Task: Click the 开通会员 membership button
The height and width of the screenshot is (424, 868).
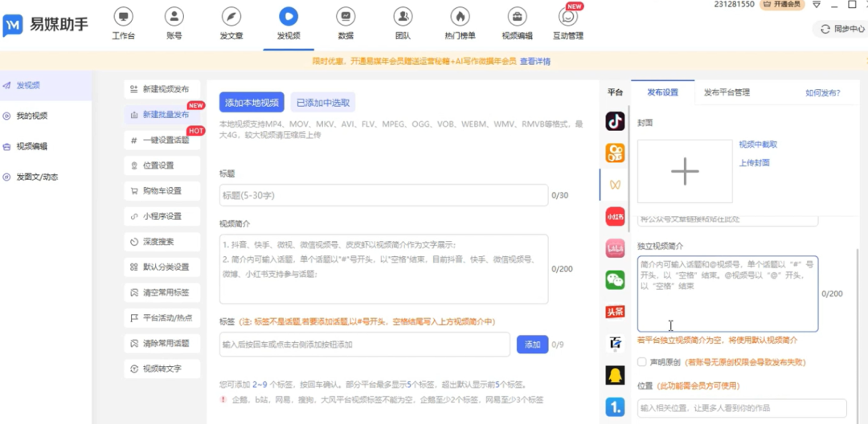Action: (x=782, y=5)
